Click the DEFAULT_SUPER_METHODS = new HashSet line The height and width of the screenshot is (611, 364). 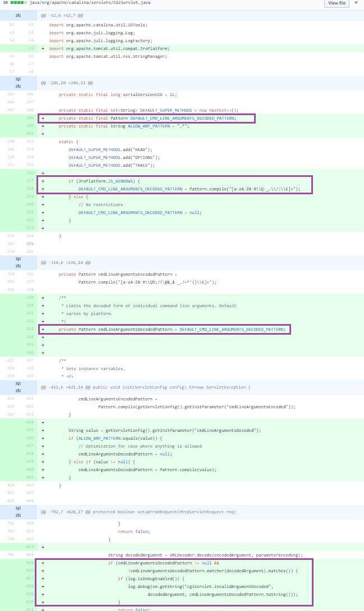coord(148,110)
